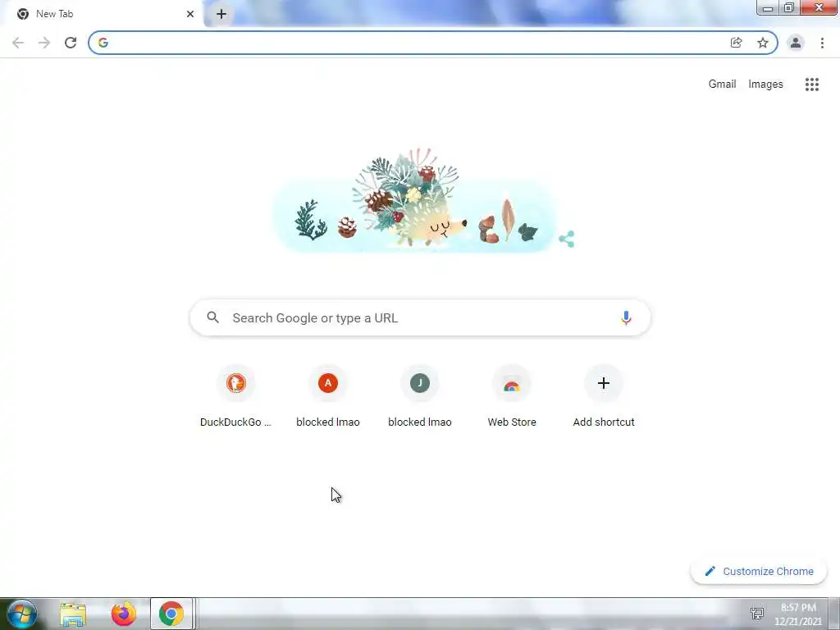The height and width of the screenshot is (630, 840).
Task: Click Add shortcut plus tile
Action: pyautogui.click(x=604, y=397)
